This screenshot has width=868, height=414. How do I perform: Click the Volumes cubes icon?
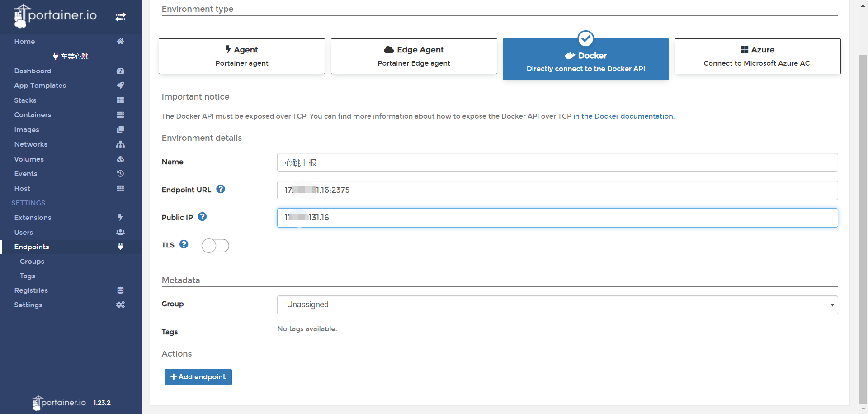(120, 159)
